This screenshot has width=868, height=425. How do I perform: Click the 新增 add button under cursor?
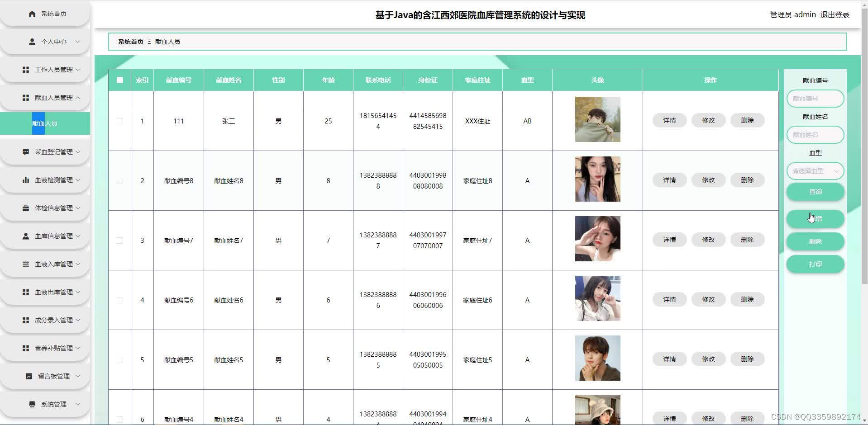click(815, 219)
